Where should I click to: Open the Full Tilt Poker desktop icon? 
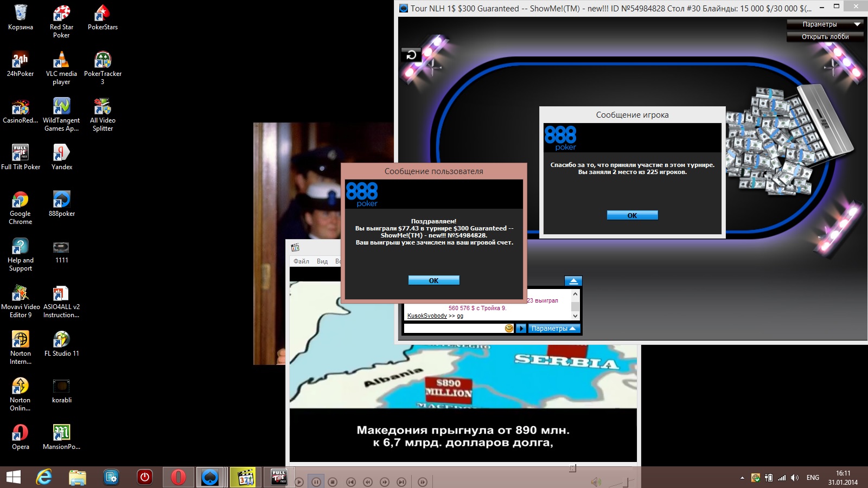21,157
